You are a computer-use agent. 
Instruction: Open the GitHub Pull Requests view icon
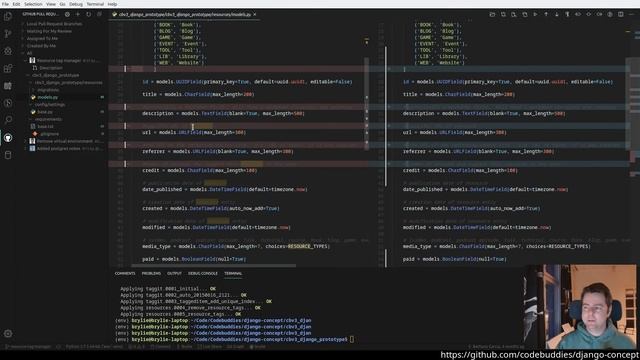8,138
